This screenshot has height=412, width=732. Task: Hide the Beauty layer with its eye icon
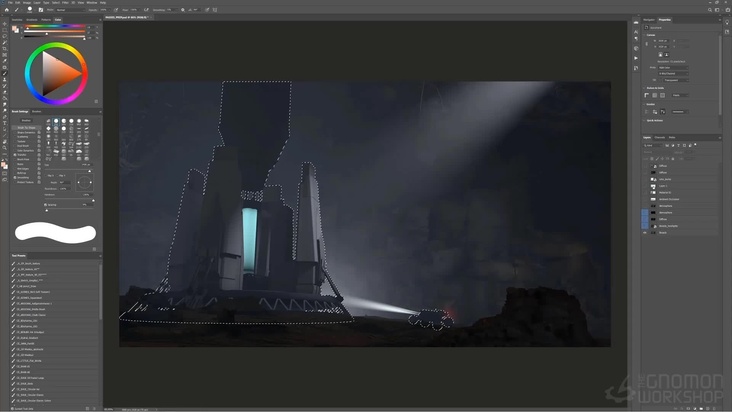click(x=645, y=232)
